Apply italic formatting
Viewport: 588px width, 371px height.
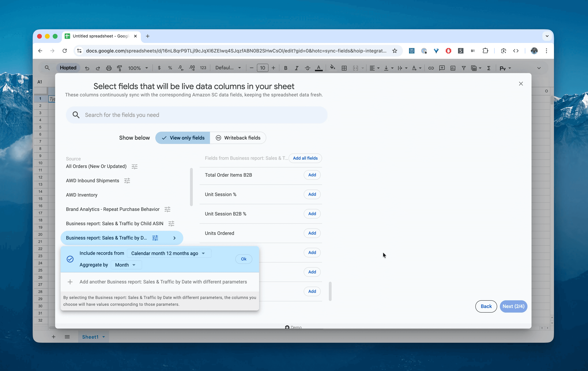click(x=296, y=68)
